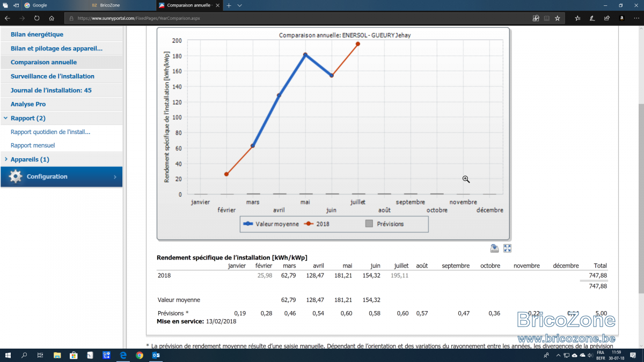The height and width of the screenshot is (362, 644).
Task: Open the Rapport mensuel link
Action: [x=33, y=145]
